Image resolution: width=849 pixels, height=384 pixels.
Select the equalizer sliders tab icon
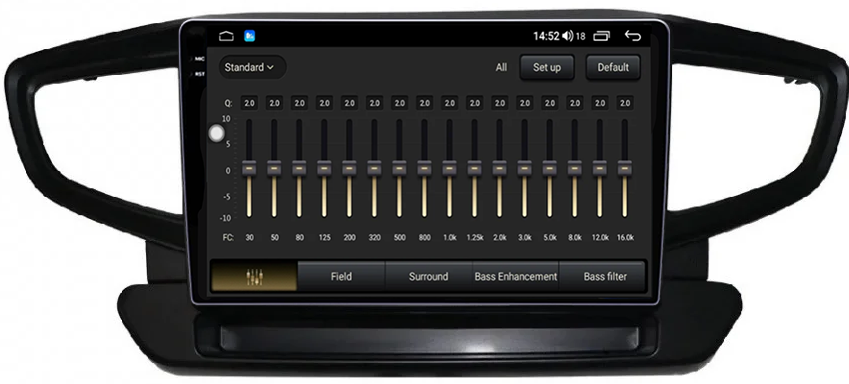(254, 276)
